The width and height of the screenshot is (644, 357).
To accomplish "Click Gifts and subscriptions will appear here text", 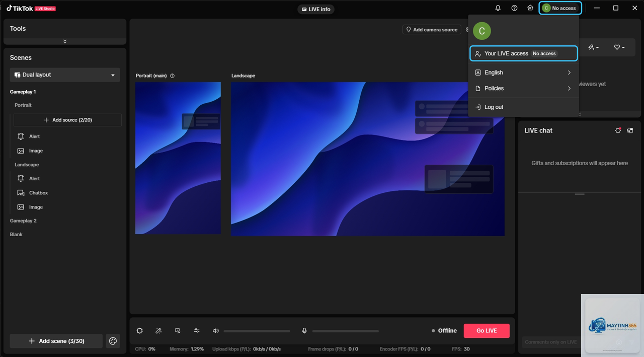I will point(580,163).
